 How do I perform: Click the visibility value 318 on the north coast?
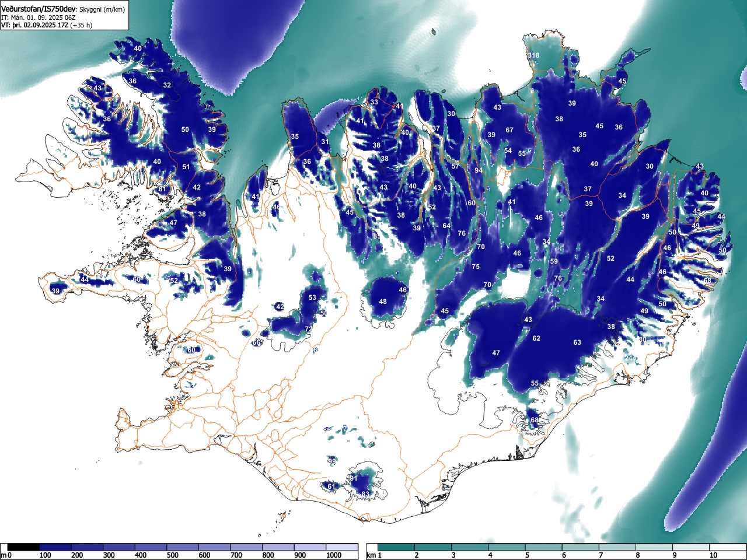click(533, 56)
